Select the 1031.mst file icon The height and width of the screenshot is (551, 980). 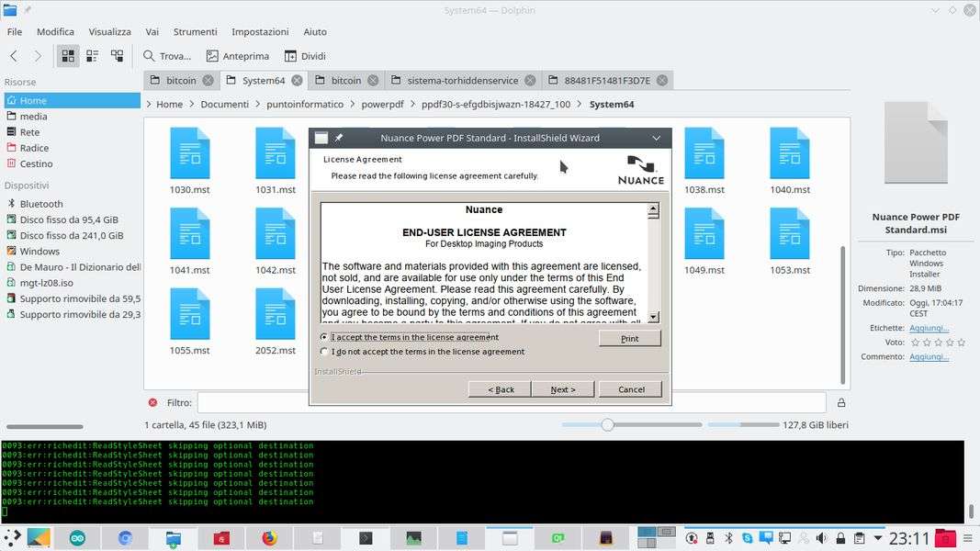coord(275,153)
